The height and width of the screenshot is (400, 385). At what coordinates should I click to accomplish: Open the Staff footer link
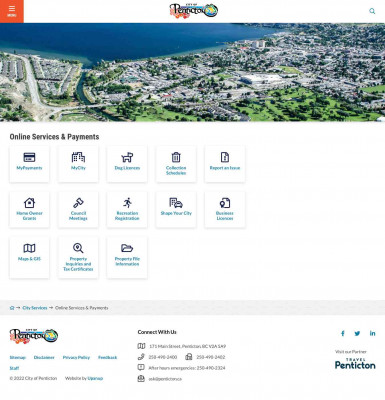pyautogui.click(x=14, y=368)
